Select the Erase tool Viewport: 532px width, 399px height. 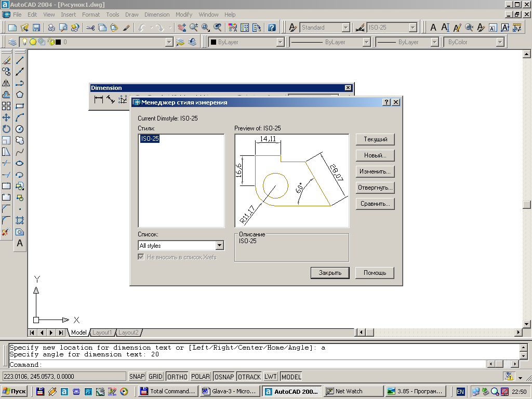pos(6,60)
